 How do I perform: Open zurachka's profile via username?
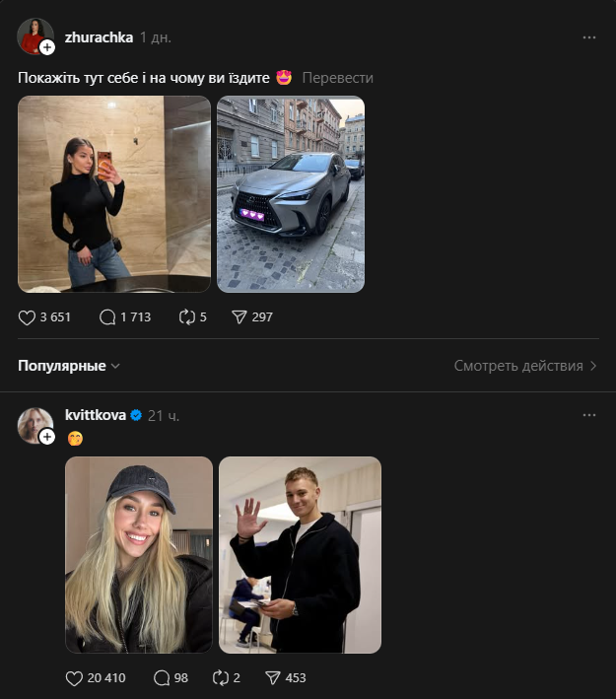point(99,37)
